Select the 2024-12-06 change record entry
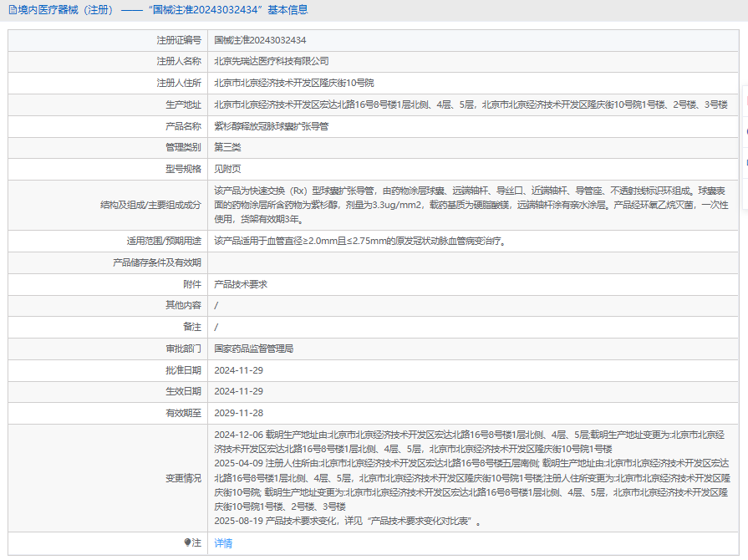 (470, 441)
